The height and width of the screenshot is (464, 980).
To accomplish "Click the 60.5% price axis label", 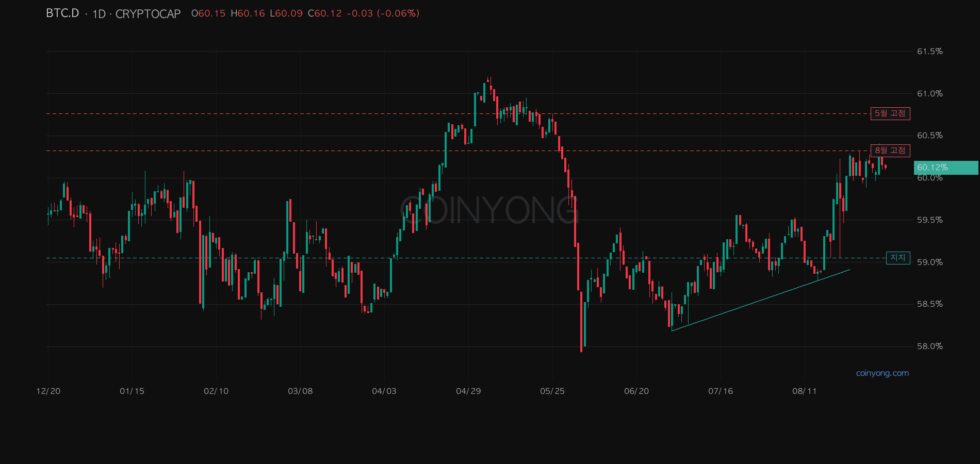I will tap(930, 136).
